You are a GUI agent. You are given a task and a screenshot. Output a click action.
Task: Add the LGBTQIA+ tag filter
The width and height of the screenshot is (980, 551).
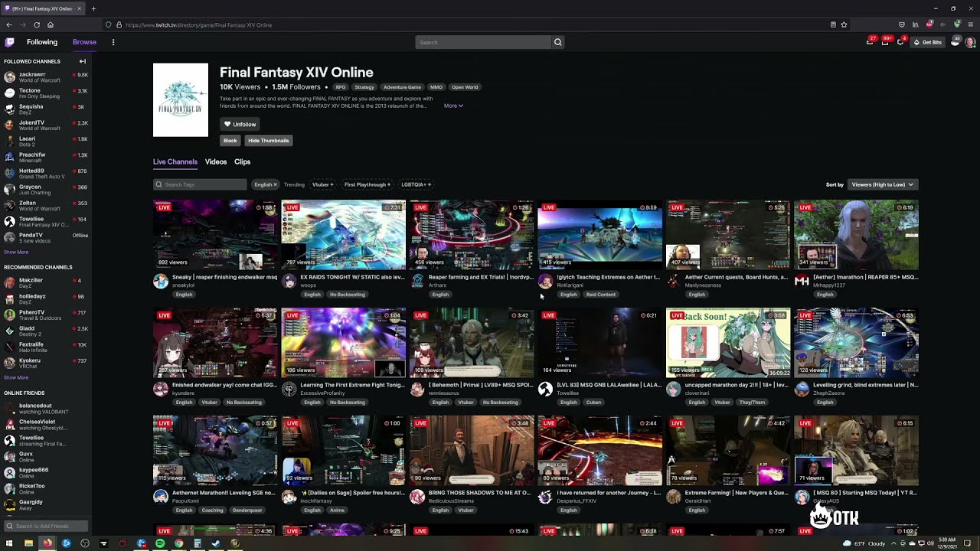tap(416, 184)
